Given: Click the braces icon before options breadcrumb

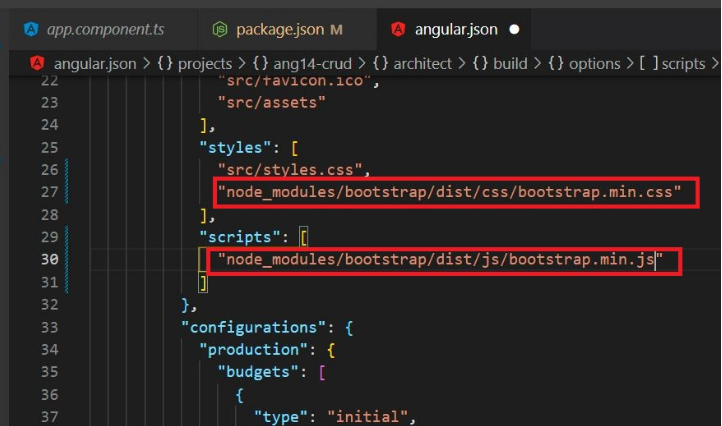Looking at the screenshot, I should pos(556,63).
